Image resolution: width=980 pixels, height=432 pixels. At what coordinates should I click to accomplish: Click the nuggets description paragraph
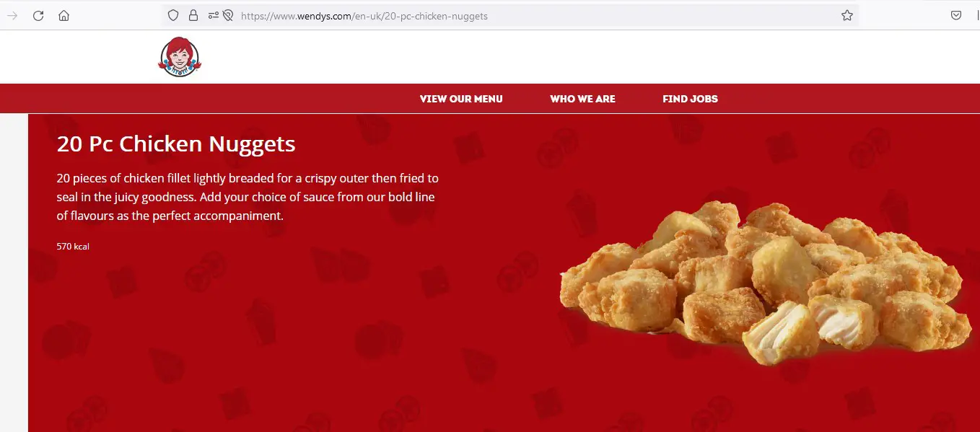[248, 196]
